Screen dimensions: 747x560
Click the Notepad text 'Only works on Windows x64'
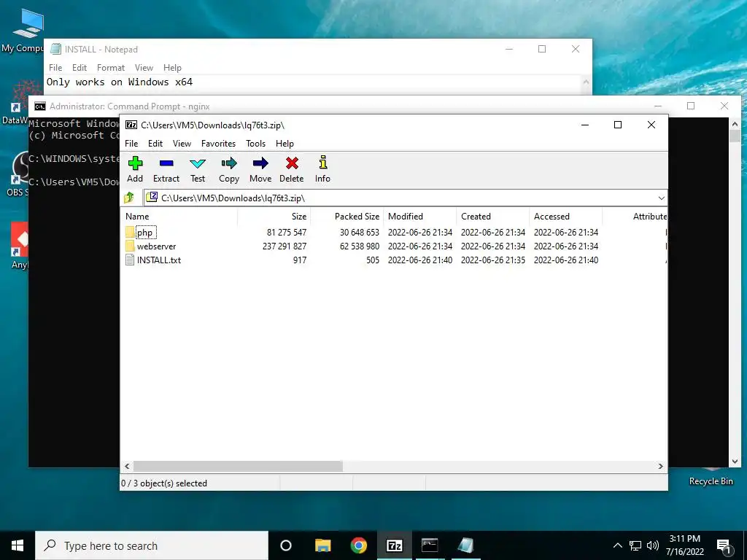(x=120, y=82)
